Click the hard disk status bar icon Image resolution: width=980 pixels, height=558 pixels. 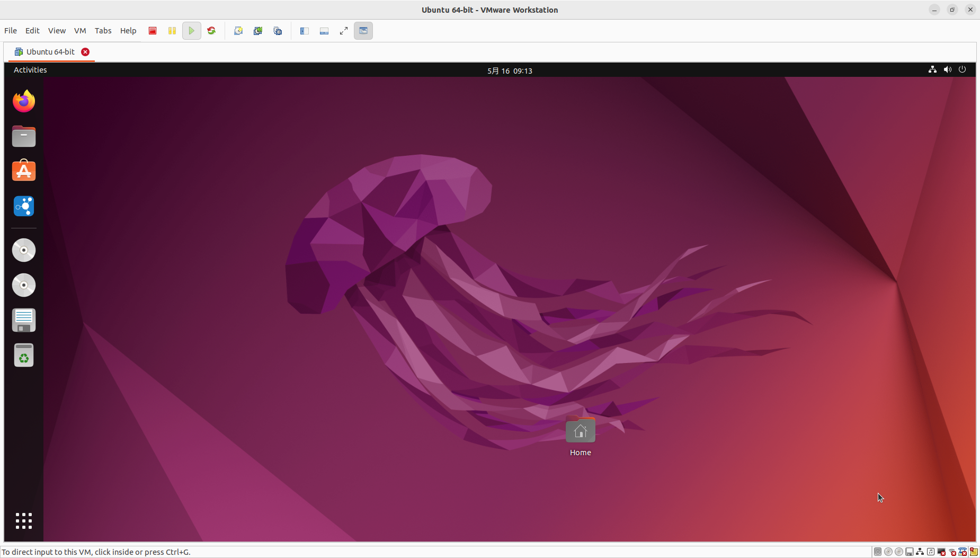(x=878, y=552)
